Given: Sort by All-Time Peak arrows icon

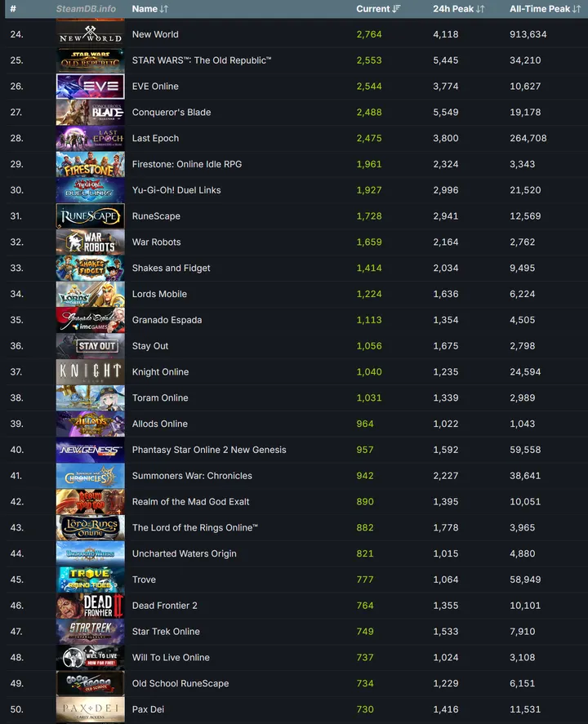Looking at the screenshot, I should tap(577, 9).
